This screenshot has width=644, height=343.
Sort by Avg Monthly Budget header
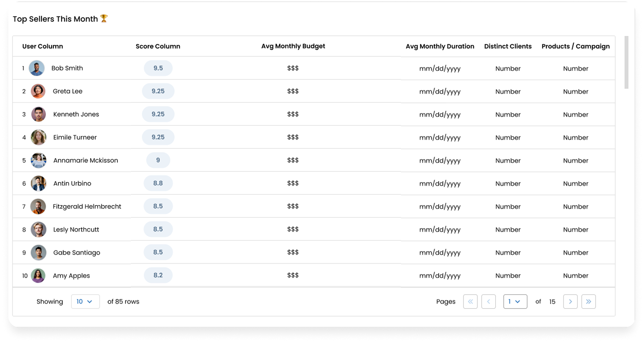point(293,46)
